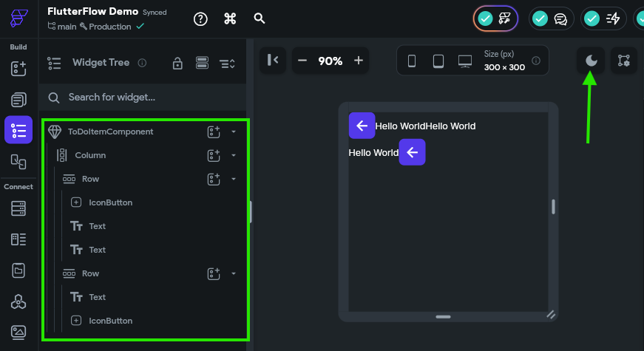This screenshot has width=644, height=351.
Task: Show canvas size info icon
Action: [x=536, y=61]
